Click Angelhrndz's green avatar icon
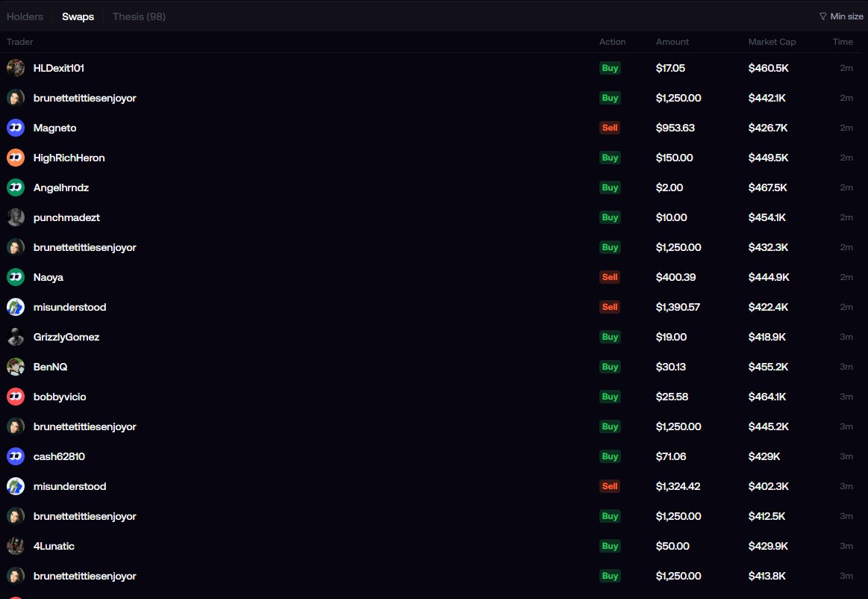Viewport: 868px width, 599px height. (x=16, y=188)
